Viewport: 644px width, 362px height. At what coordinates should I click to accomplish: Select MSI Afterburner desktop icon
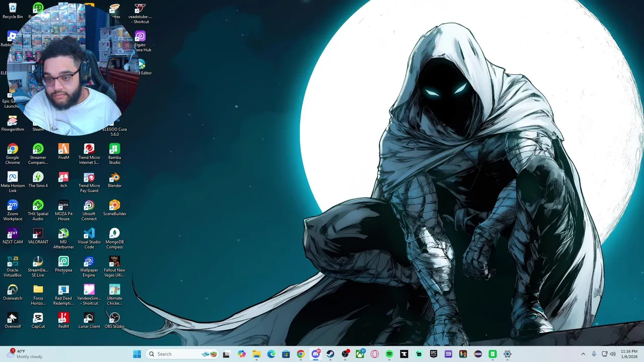pos(63,238)
